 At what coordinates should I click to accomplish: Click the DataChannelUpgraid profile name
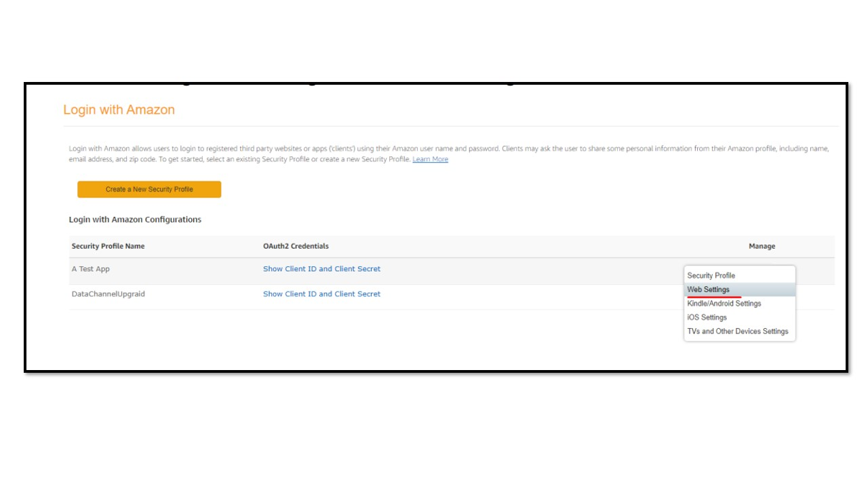(108, 294)
